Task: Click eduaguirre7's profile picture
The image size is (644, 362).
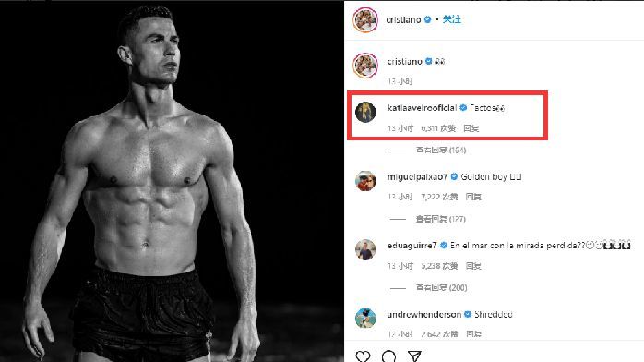Action: tap(365, 250)
